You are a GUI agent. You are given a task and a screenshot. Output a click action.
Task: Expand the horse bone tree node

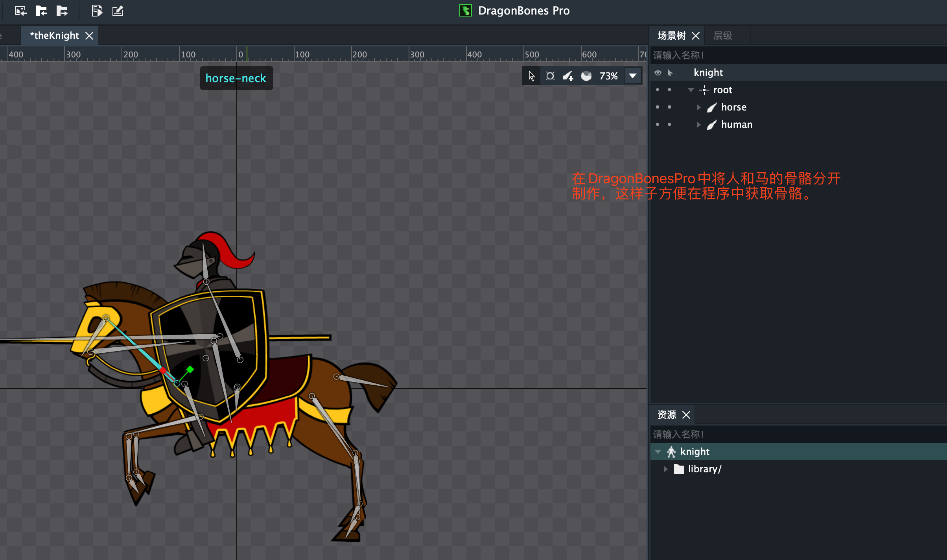pyautogui.click(x=698, y=107)
